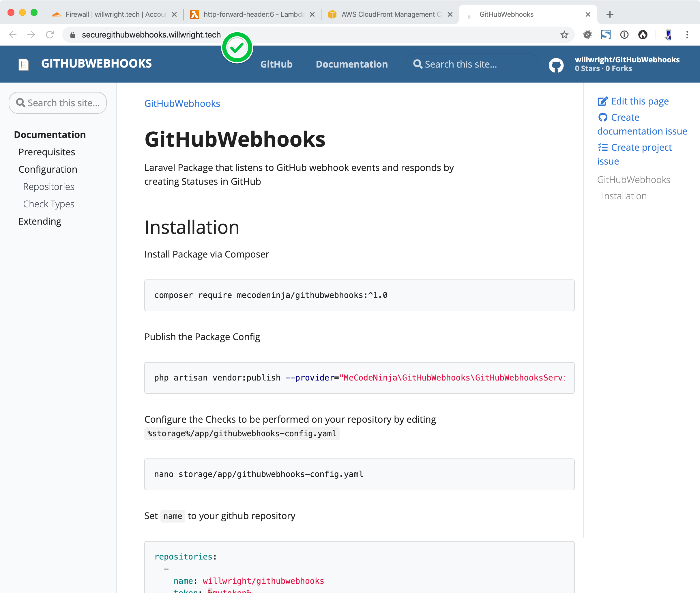Click the GITHUBWEBHOOKS site title

tap(96, 64)
